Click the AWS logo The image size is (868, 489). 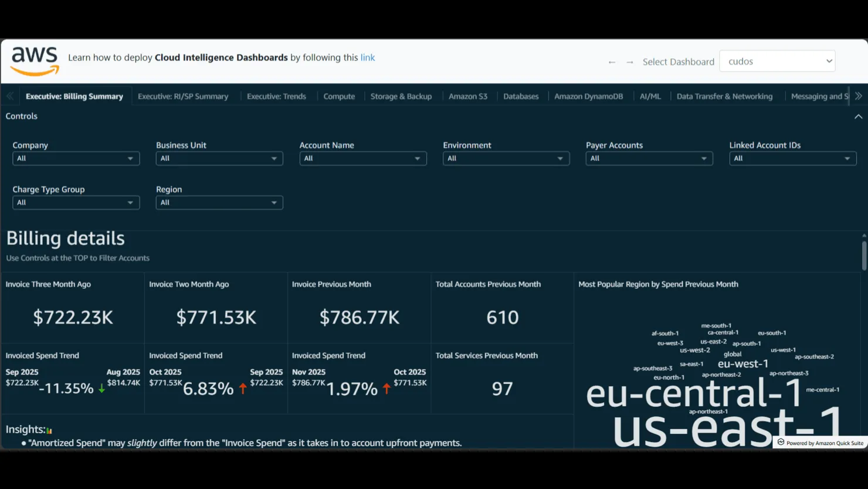[x=35, y=61]
